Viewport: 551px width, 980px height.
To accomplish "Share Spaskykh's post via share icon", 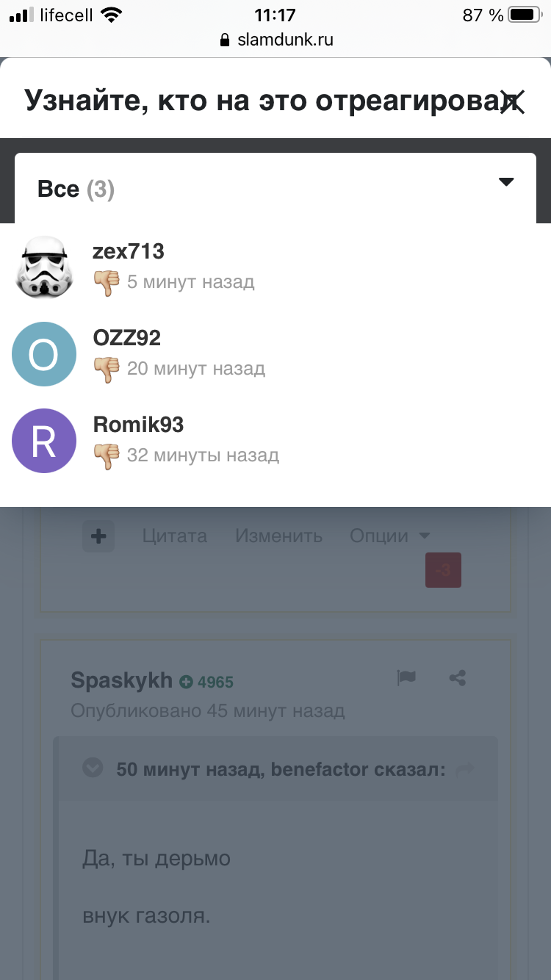I will (458, 678).
